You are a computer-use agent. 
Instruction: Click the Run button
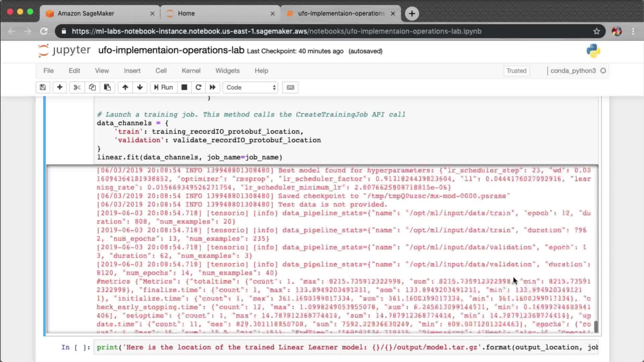pyautogui.click(x=163, y=87)
